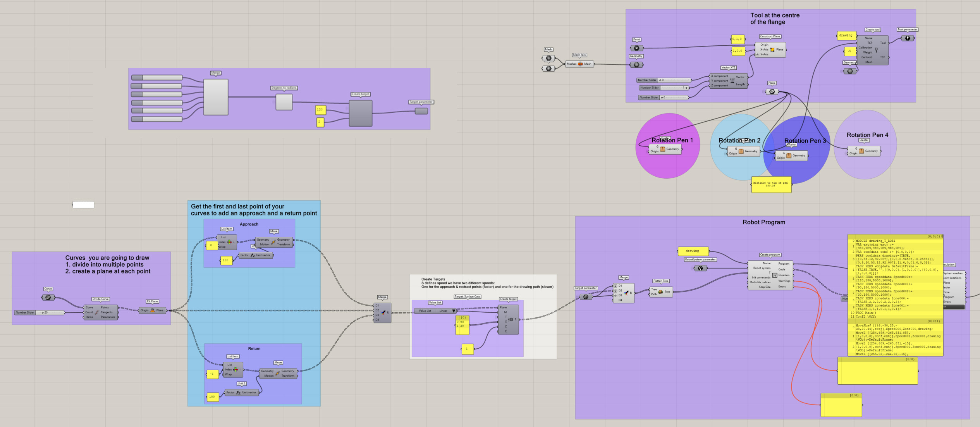Viewport: 980px width, 427px height.
Task: Click the yellow panel with 0,1,0
Action: click(737, 39)
